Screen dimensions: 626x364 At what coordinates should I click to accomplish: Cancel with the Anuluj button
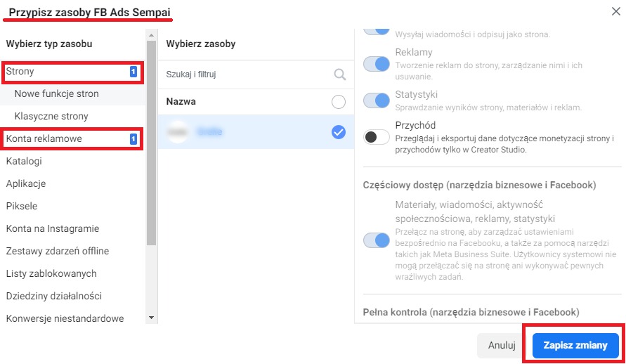click(x=502, y=345)
